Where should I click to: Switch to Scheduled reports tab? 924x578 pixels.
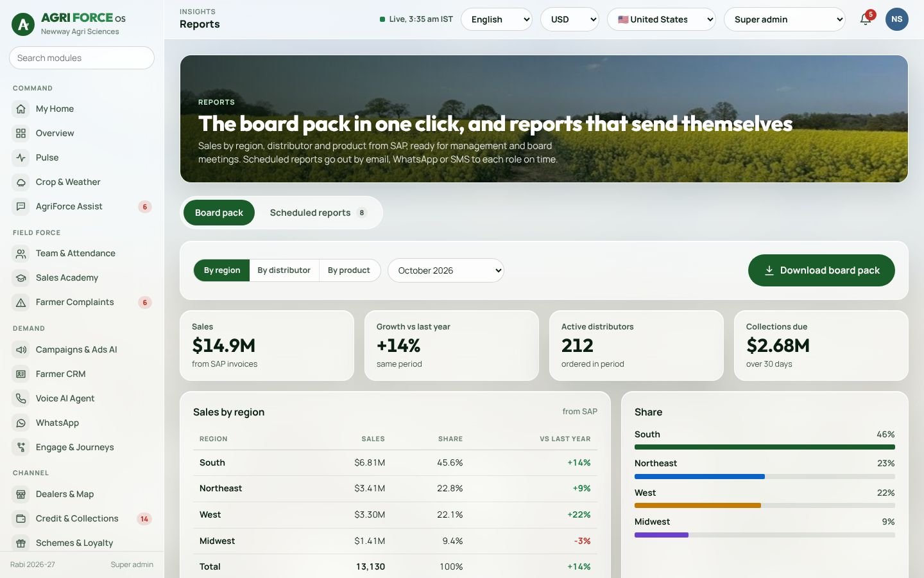(318, 213)
